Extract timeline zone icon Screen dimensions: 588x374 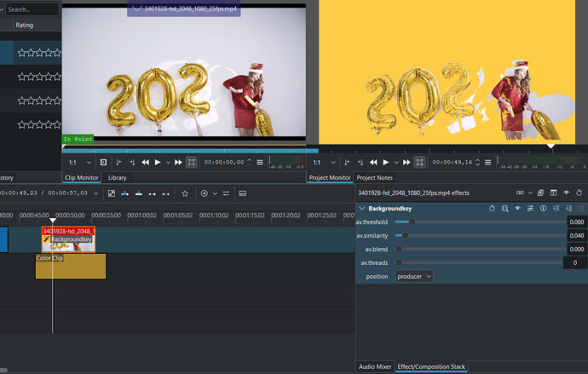pos(153,193)
